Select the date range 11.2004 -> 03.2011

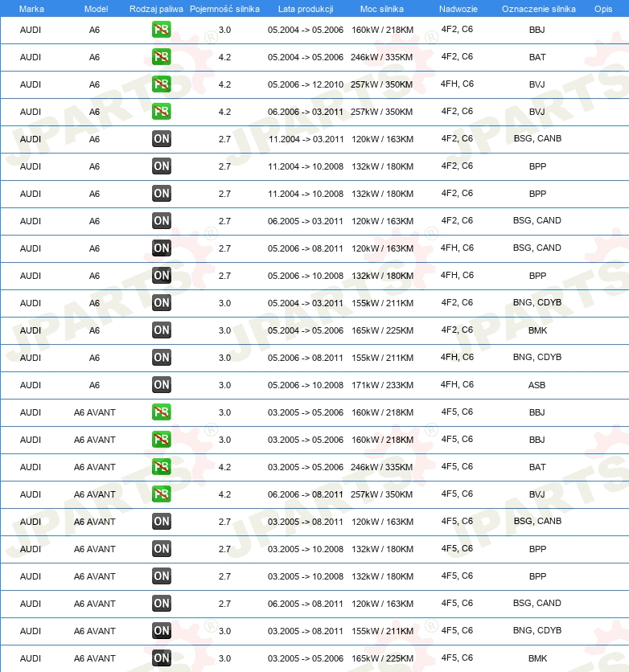tap(306, 139)
